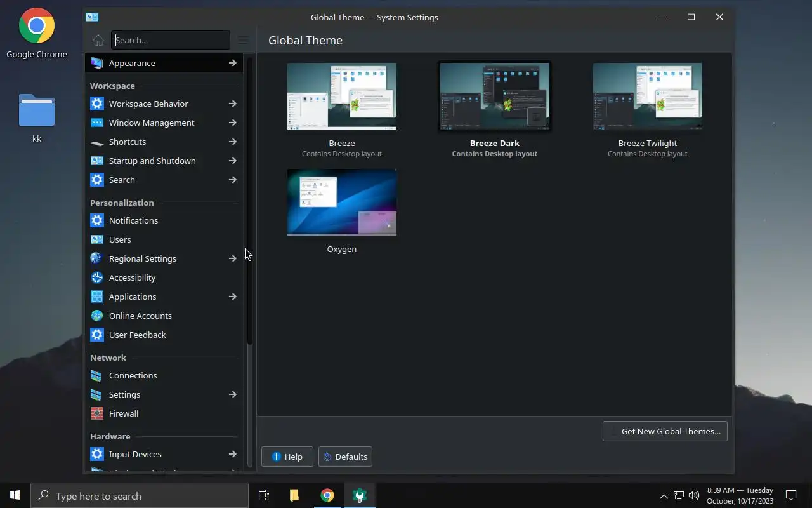Click the System Settings title bar icon
This screenshot has height=508, width=812.
coord(92,17)
